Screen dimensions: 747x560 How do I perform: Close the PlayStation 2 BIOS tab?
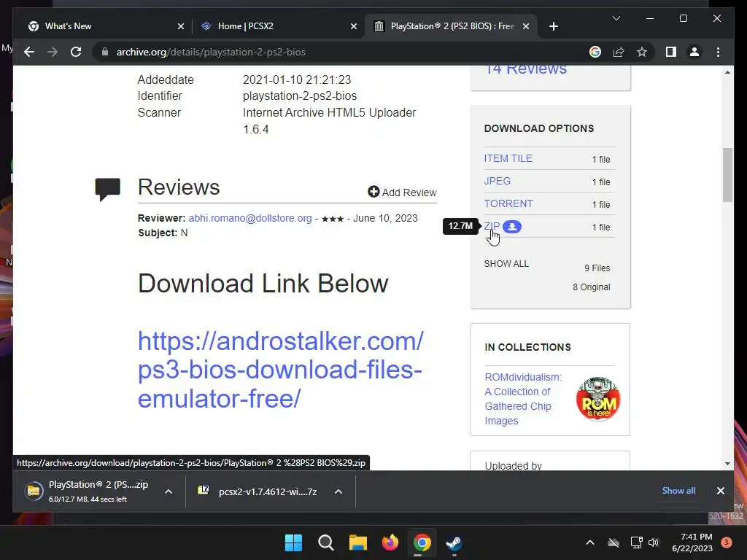pos(526,26)
